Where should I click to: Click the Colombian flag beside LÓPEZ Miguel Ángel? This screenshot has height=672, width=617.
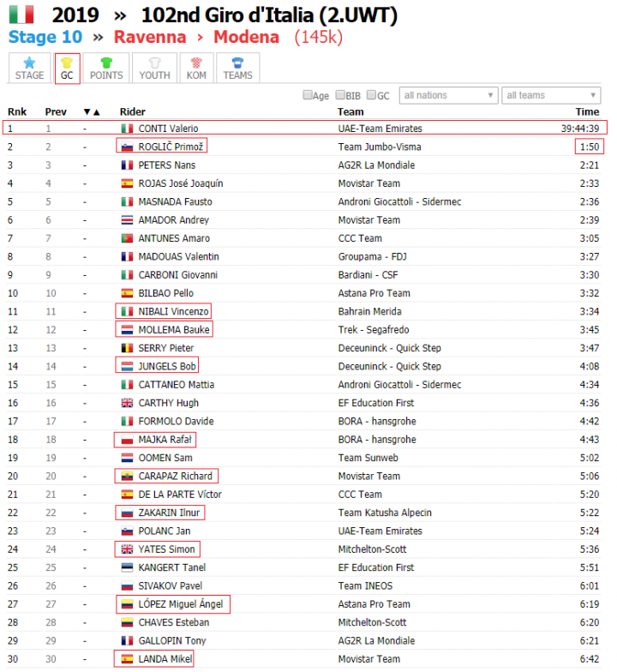click(x=127, y=604)
